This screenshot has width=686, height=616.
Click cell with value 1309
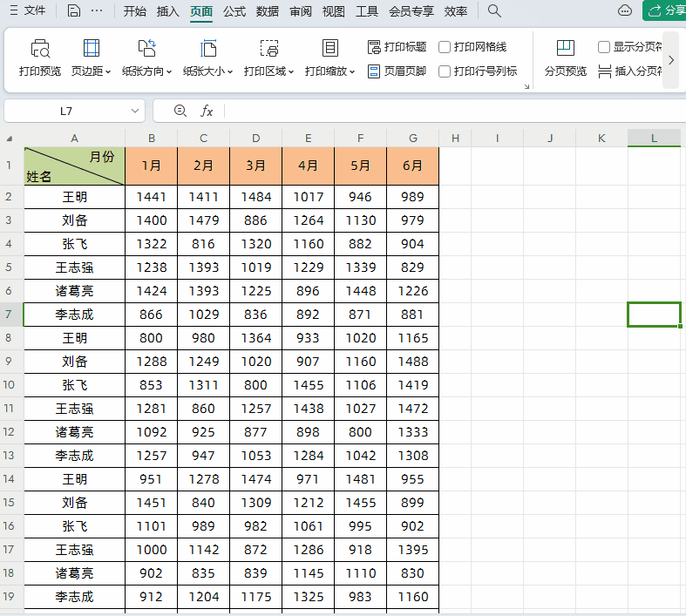[x=256, y=503]
